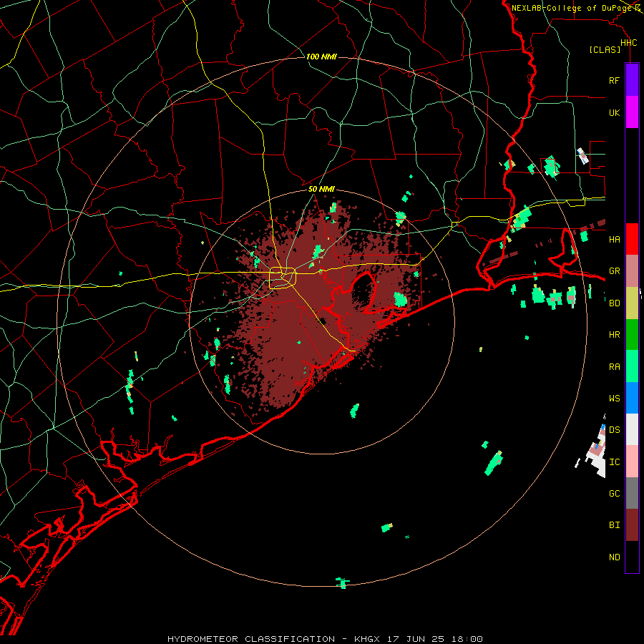Click the 50 NMI range ring label
The image size is (644, 644).
tap(321, 189)
